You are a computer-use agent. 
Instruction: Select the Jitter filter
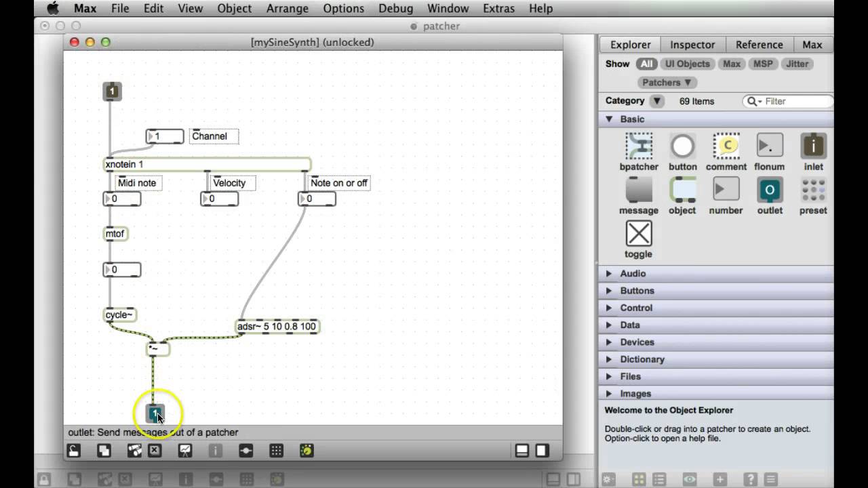797,64
